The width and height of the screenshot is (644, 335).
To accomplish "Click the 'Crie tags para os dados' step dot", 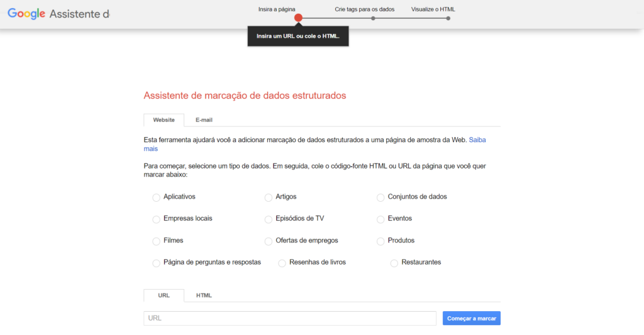I will (x=373, y=18).
